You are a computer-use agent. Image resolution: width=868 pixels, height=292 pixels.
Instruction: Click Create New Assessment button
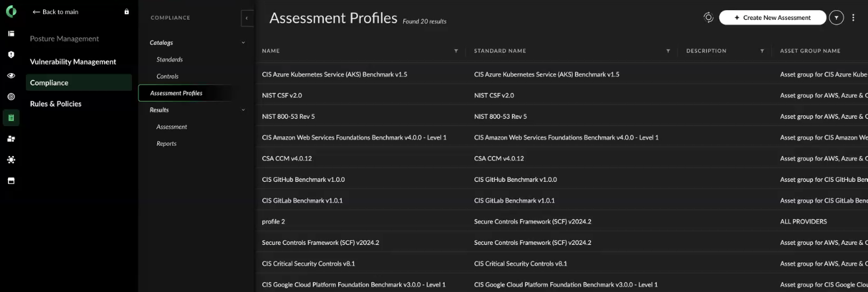pos(773,18)
